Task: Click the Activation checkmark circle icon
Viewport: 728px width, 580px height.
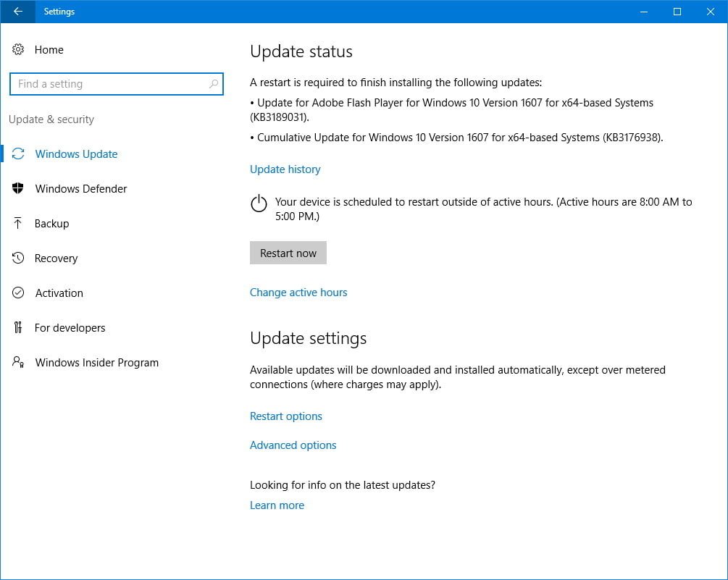Action: (18, 293)
